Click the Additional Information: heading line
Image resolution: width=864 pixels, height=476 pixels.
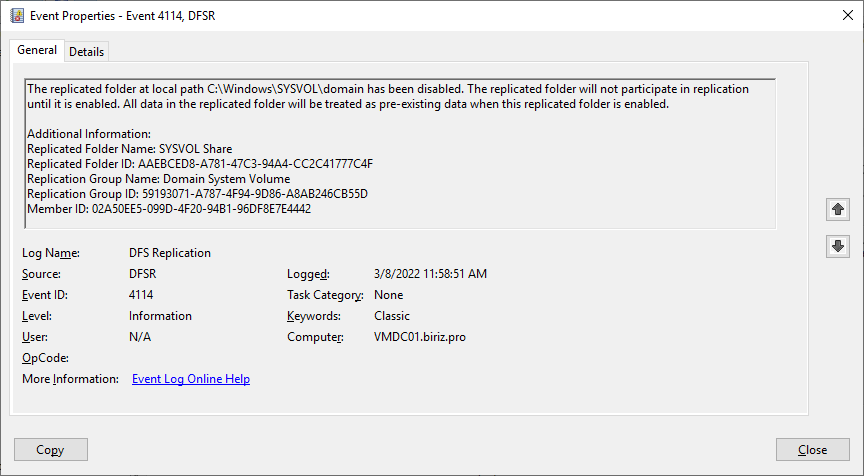tap(89, 134)
